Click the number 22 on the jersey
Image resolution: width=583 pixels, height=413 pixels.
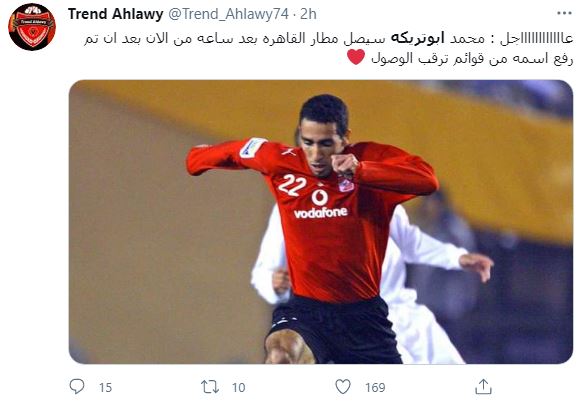pos(292,184)
